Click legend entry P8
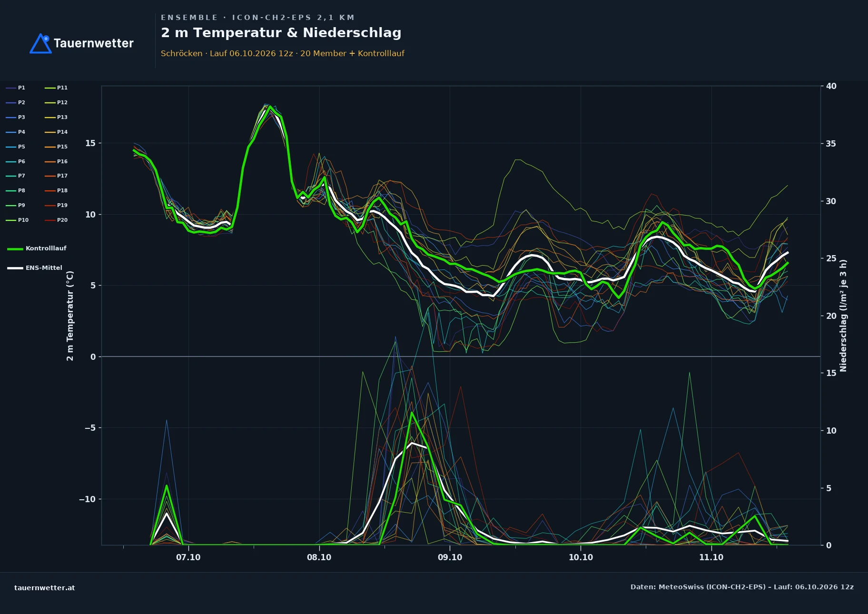 point(16,190)
